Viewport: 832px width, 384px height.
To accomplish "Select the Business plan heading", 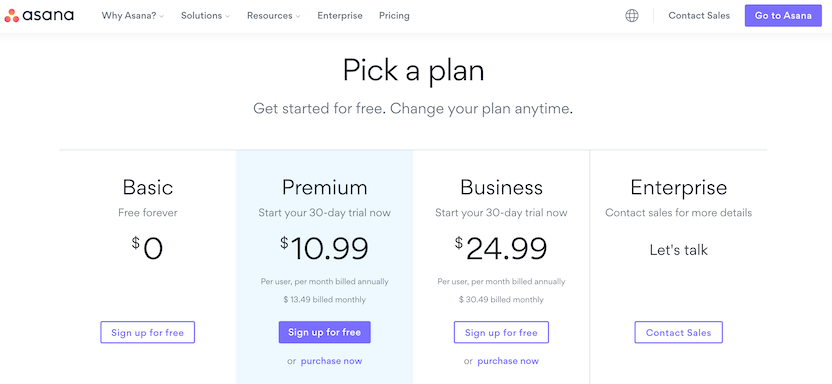I will [501, 187].
